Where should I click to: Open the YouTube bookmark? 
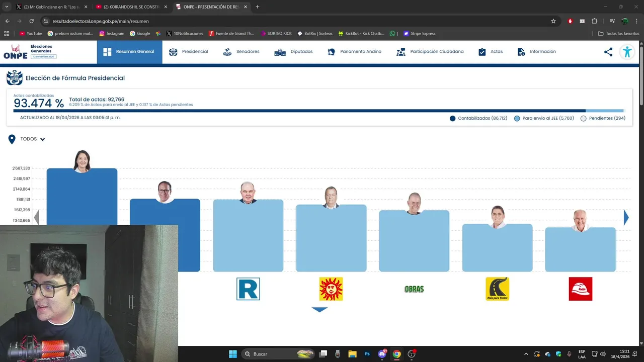click(x=31, y=34)
